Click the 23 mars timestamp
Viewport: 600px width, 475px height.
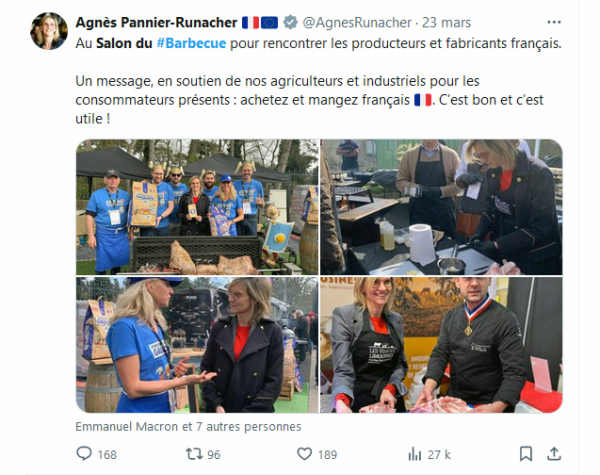(x=446, y=23)
